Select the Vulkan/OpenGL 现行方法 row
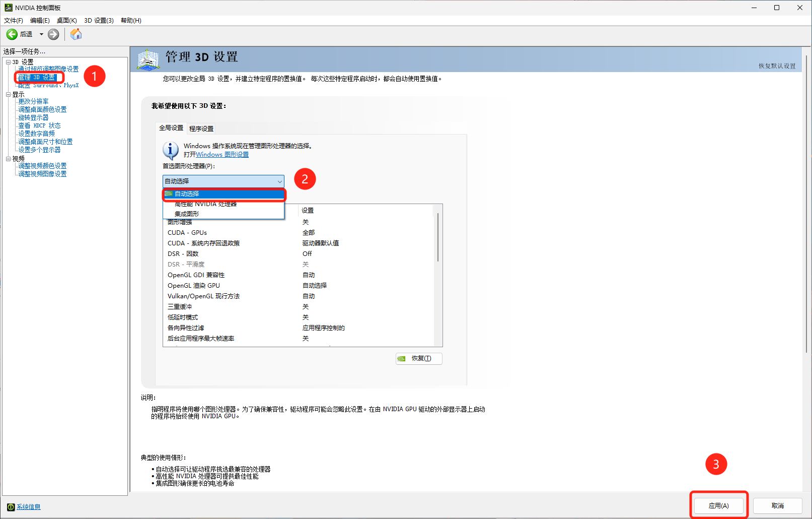The width and height of the screenshot is (812, 519). pos(298,296)
